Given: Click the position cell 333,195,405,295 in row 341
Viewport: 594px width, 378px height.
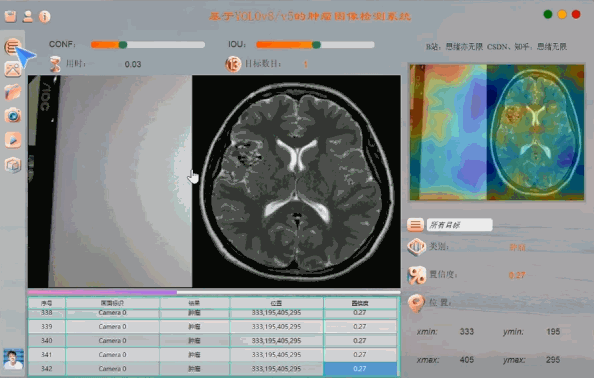Looking at the screenshot, I should 276,355.
